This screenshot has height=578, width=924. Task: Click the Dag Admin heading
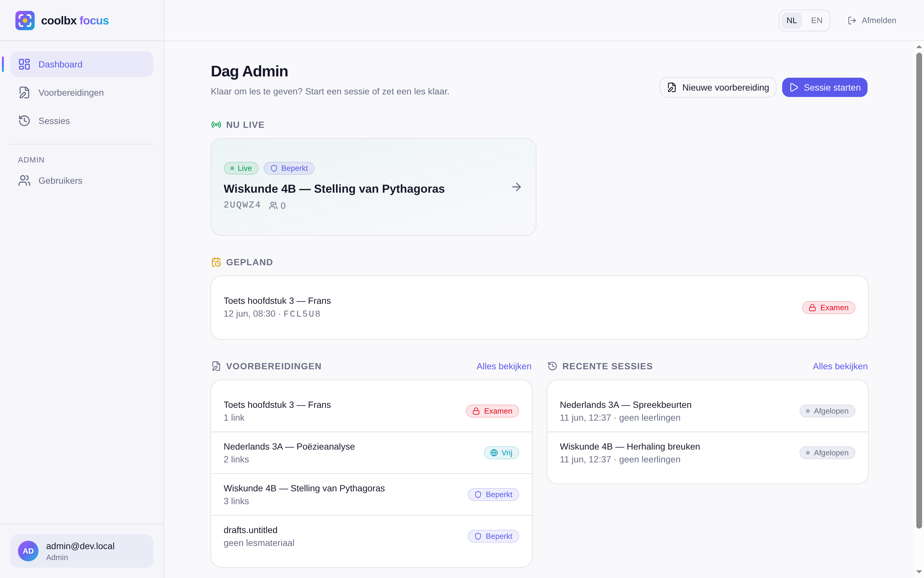pyautogui.click(x=249, y=72)
